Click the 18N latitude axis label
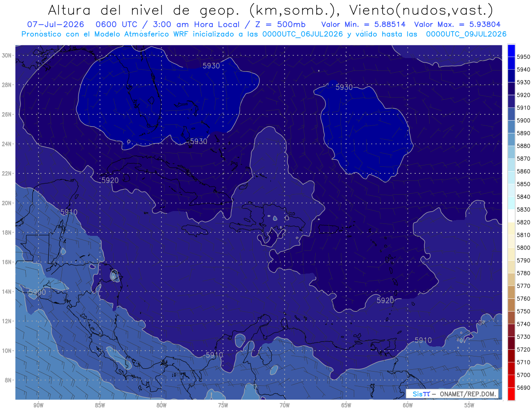The height and width of the screenshot is (411, 532). click(x=7, y=233)
